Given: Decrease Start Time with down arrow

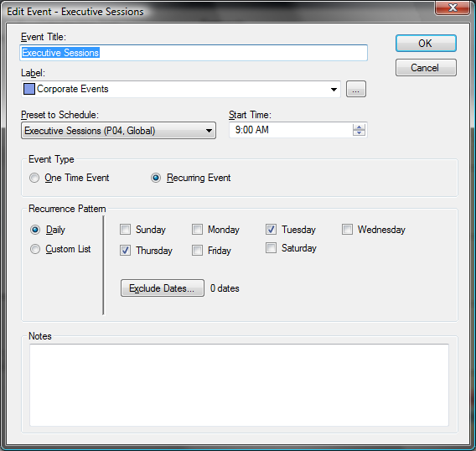Looking at the screenshot, I should pyautogui.click(x=360, y=132).
